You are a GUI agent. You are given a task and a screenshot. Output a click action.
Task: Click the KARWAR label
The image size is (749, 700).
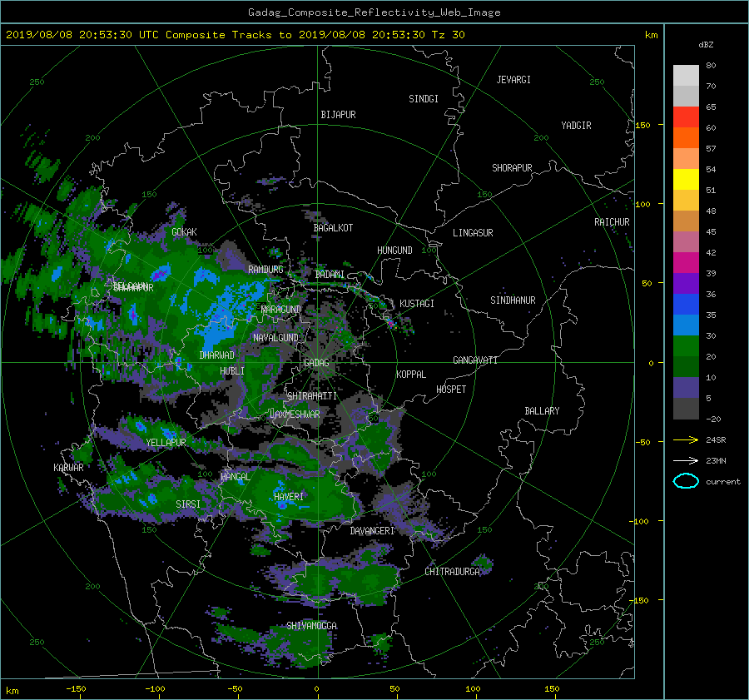click(68, 468)
